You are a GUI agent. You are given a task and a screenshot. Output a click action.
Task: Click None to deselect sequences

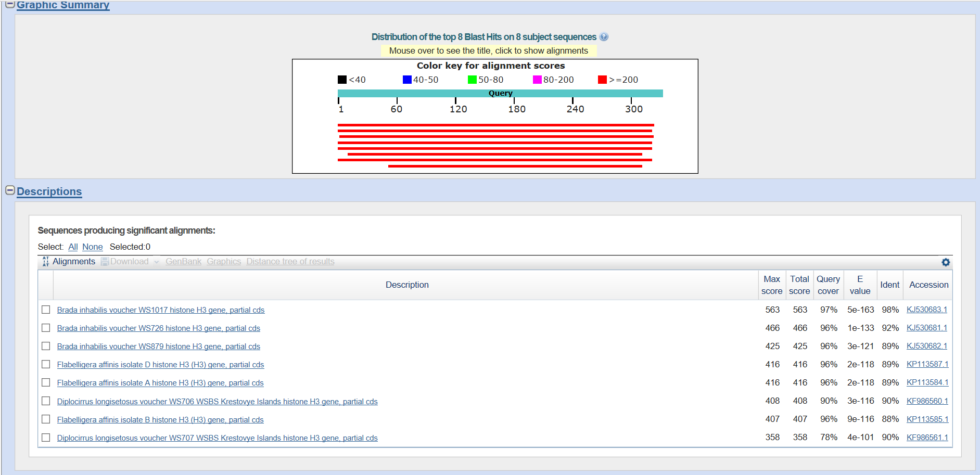coord(92,247)
